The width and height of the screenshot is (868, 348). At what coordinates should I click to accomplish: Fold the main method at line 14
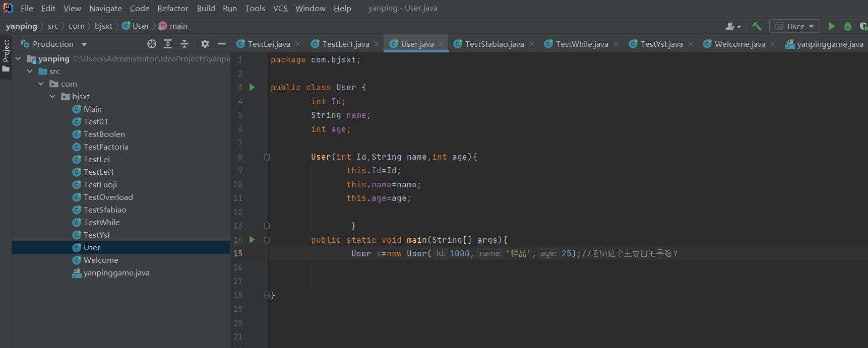[267, 240]
